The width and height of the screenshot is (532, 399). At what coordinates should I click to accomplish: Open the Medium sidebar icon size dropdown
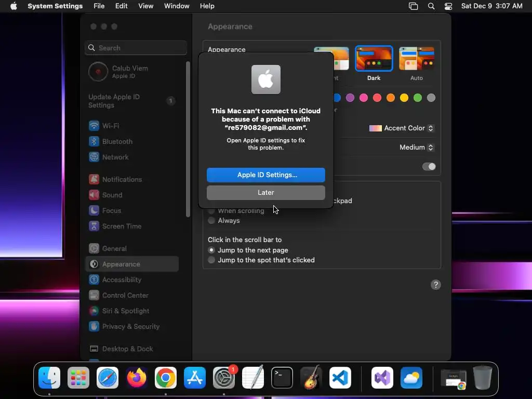417,147
